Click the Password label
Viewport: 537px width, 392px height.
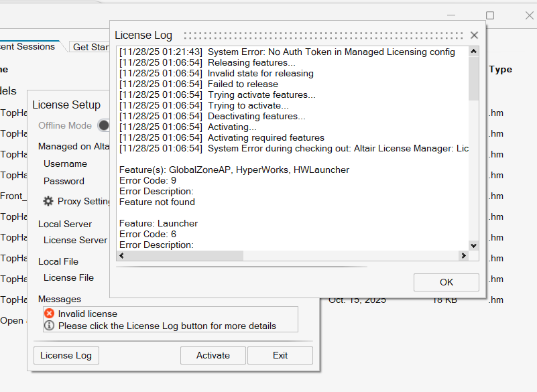(64, 181)
